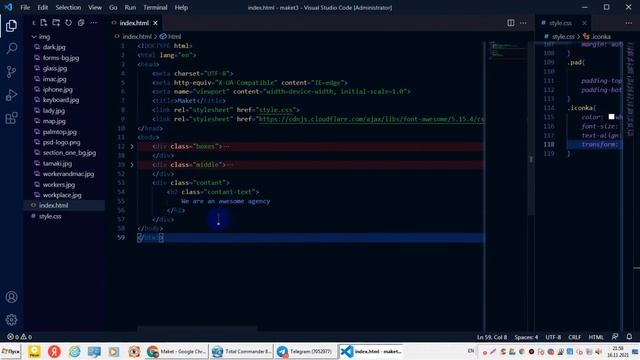Open the View menu
This screenshot has width=640, height=360.
click(95, 7)
